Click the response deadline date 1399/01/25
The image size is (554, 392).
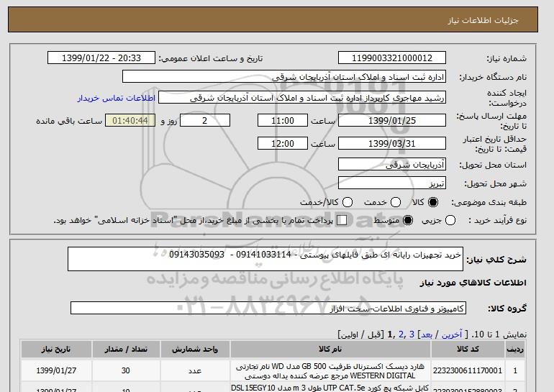(392, 120)
